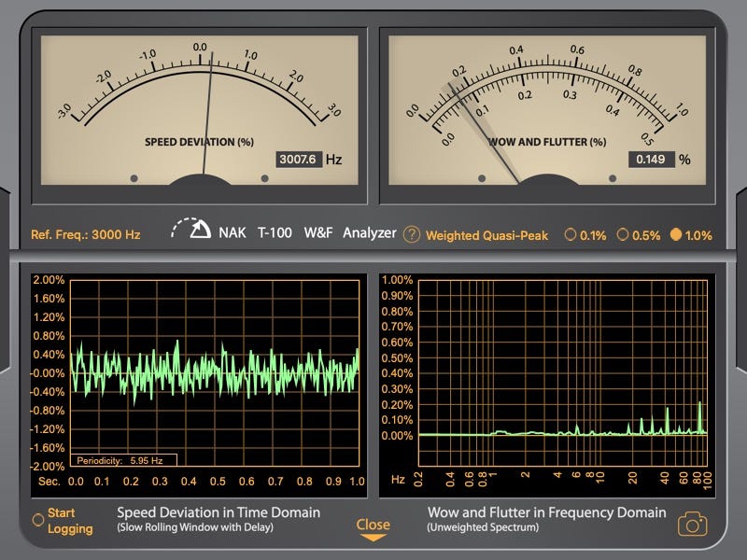Viewport: 747px width, 560px height.
Task: Change the Weighted Quasi-Peak measurement mode
Action: point(486,235)
